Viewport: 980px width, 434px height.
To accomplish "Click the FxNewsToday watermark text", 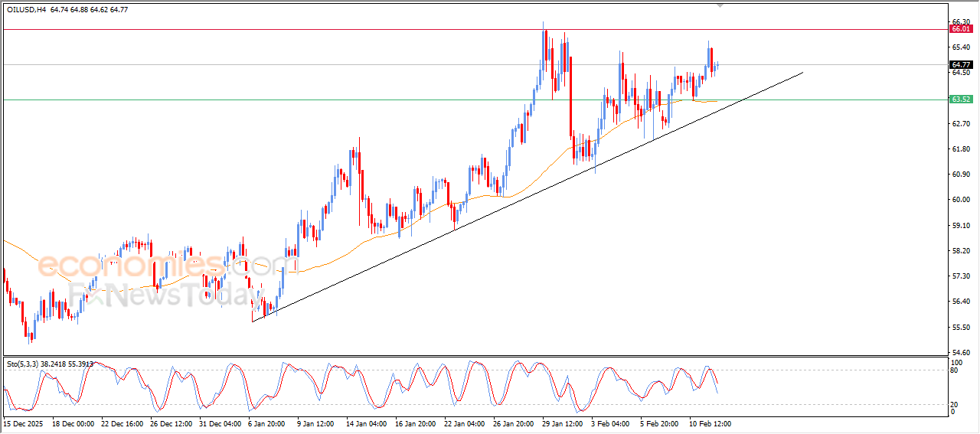I will [x=165, y=295].
